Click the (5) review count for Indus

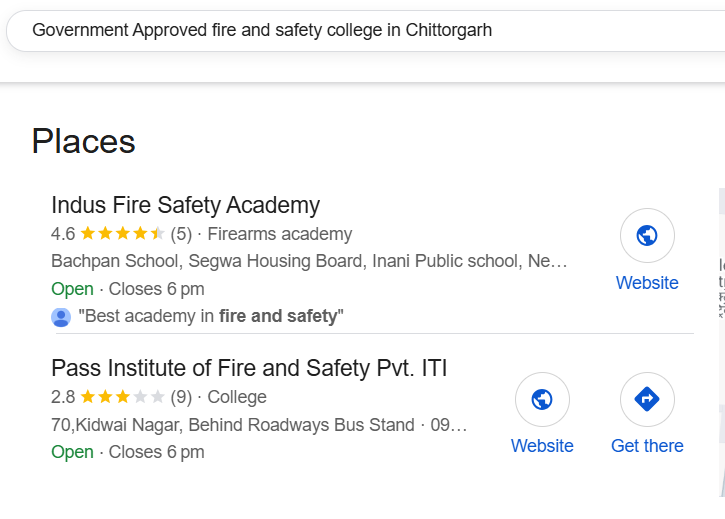pos(181,234)
